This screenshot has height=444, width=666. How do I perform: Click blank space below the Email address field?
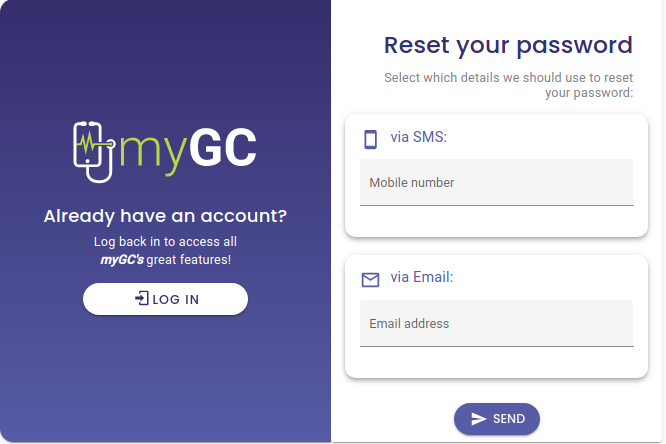[x=496, y=362]
